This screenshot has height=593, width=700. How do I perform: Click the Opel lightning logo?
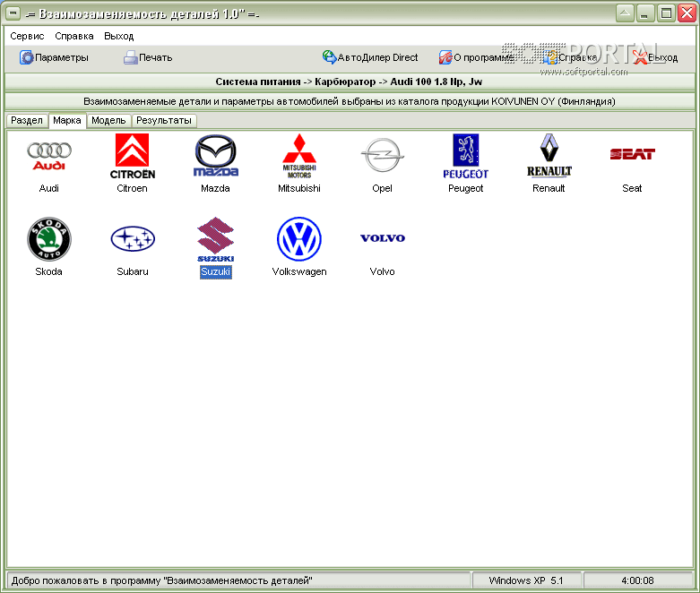point(382,155)
